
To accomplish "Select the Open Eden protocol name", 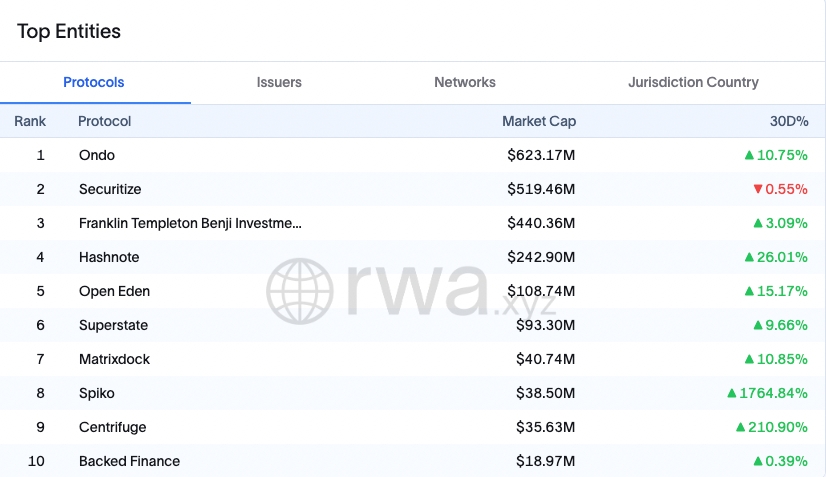I will [x=114, y=291].
